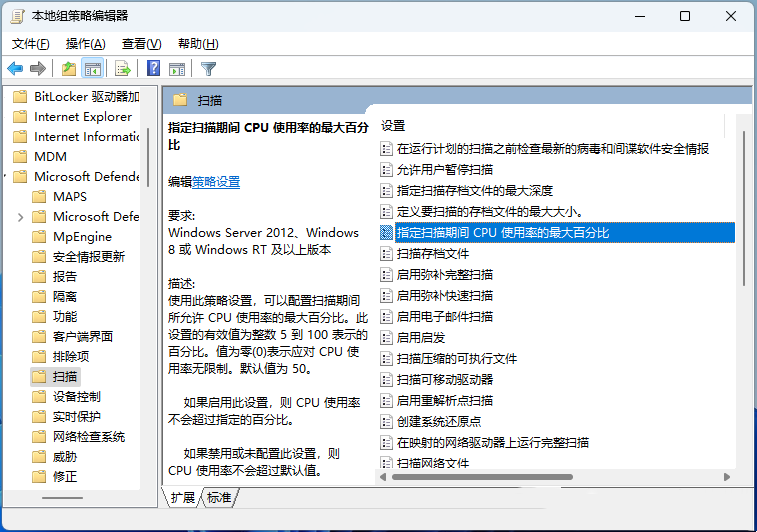Click the policy icon beside 扫描可移动驱动器
Viewport: 757px width, 532px height.
pos(386,379)
